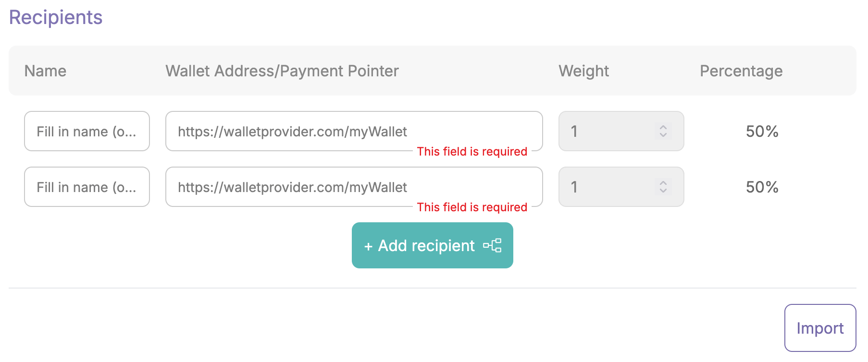
Task: Increment the second recipient's weight value
Action: click(x=663, y=183)
